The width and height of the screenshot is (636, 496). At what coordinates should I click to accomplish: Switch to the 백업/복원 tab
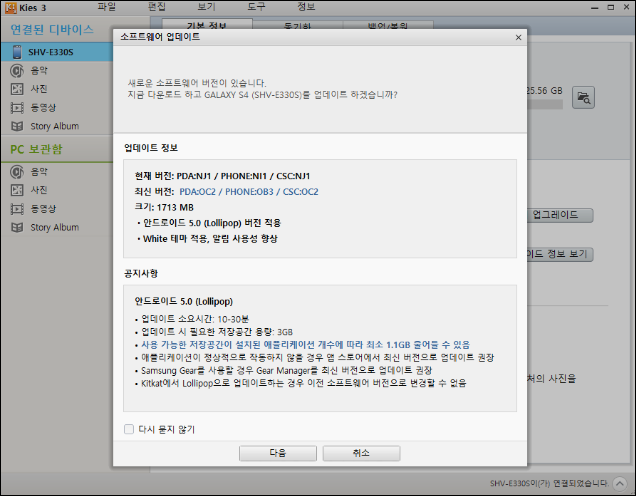pos(388,25)
